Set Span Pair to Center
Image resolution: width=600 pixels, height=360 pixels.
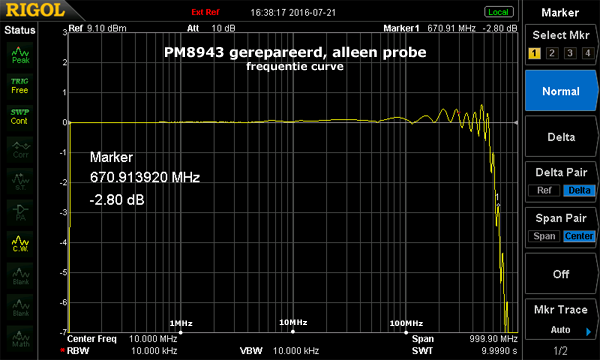coord(579,236)
